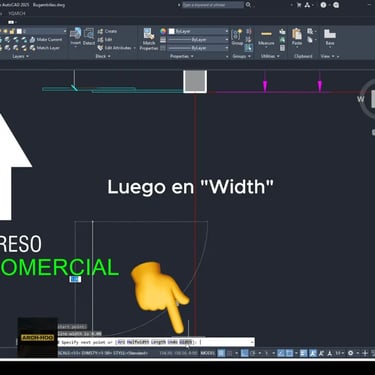The image size is (375, 375).
Task: Click the status bar gear settings icon
Action: [x=351, y=353]
